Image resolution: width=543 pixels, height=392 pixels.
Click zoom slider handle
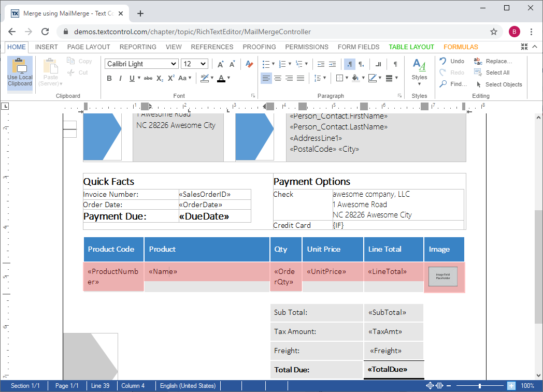coord(480,385)
